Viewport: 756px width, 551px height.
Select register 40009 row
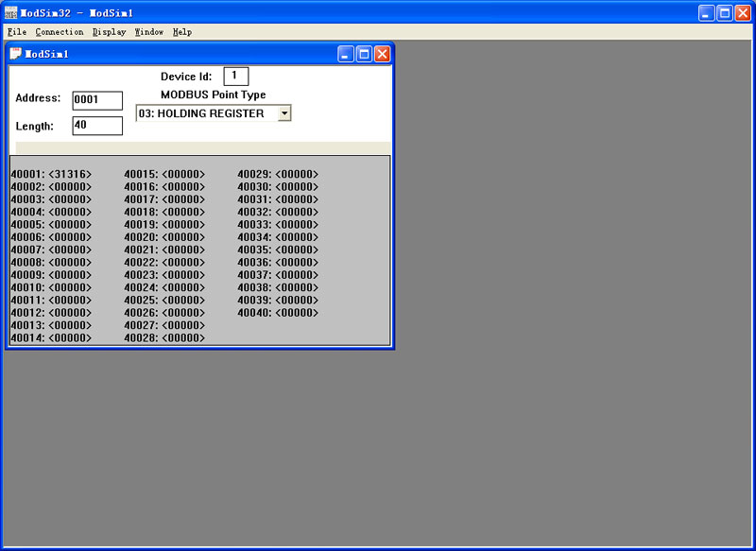(x=51, y=274)
